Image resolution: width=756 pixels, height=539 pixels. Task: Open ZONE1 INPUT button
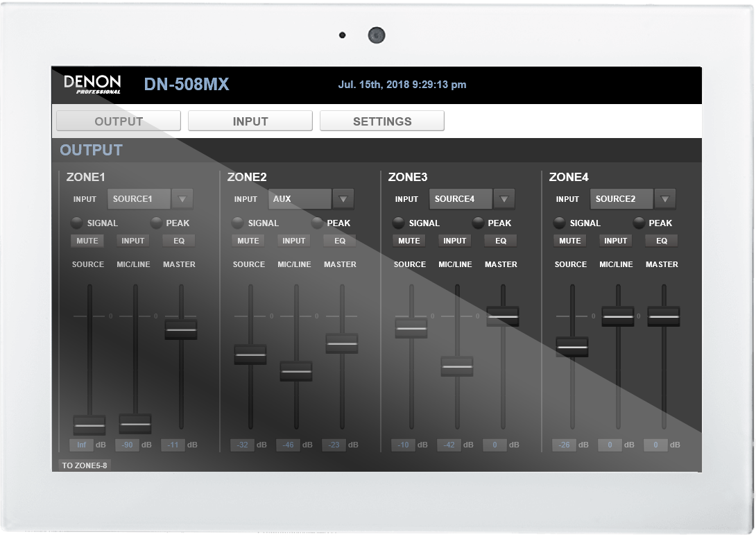point(133,241)
